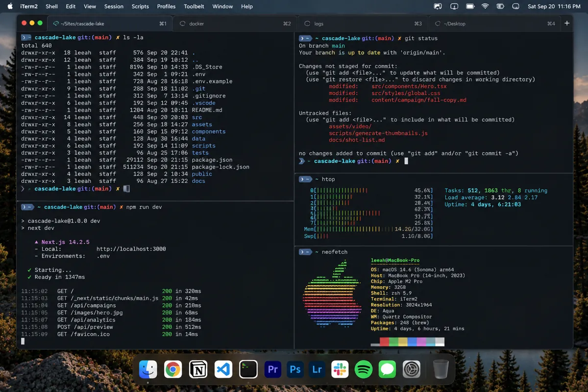Click the htop pane title
588x392 pixels.
click(328, 179)
